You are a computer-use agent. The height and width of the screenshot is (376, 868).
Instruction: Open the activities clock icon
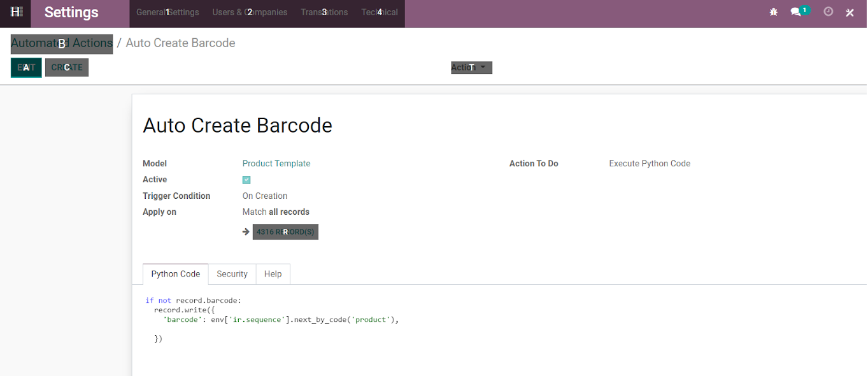point(828,11)
